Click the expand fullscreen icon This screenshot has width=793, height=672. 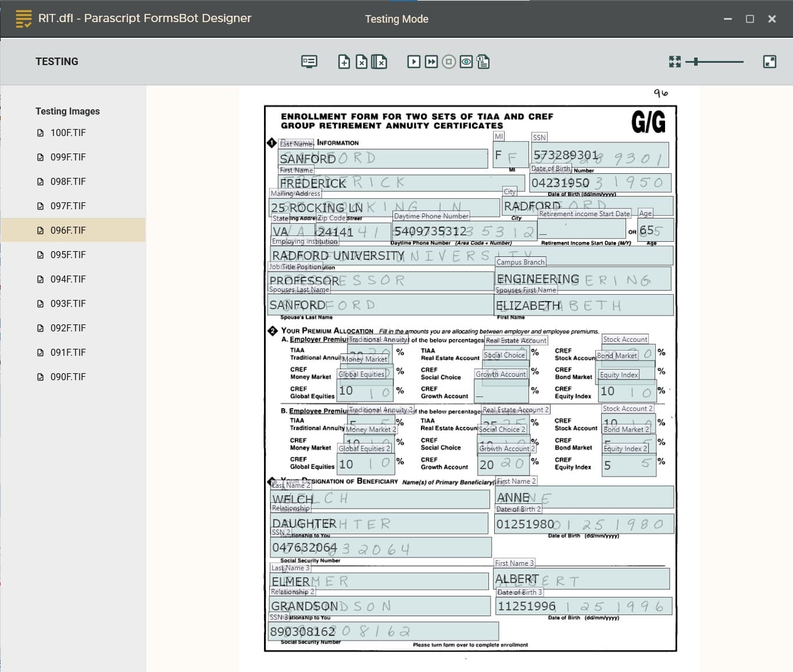[x=770, y=62]
